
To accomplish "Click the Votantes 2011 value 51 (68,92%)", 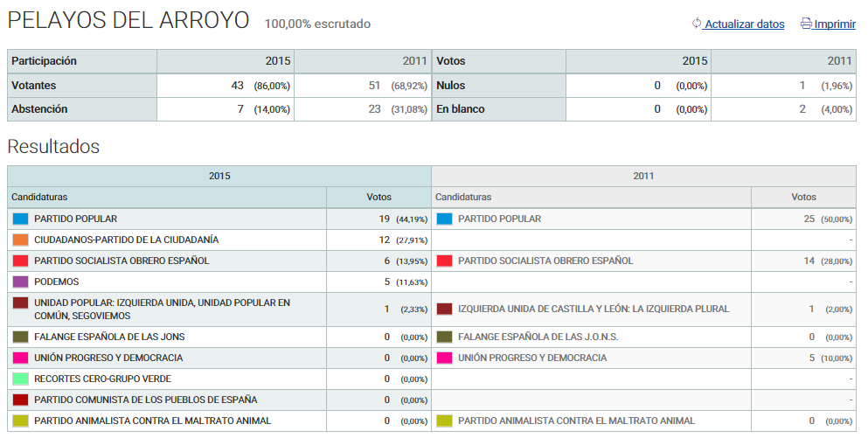I will pos(398,86).
